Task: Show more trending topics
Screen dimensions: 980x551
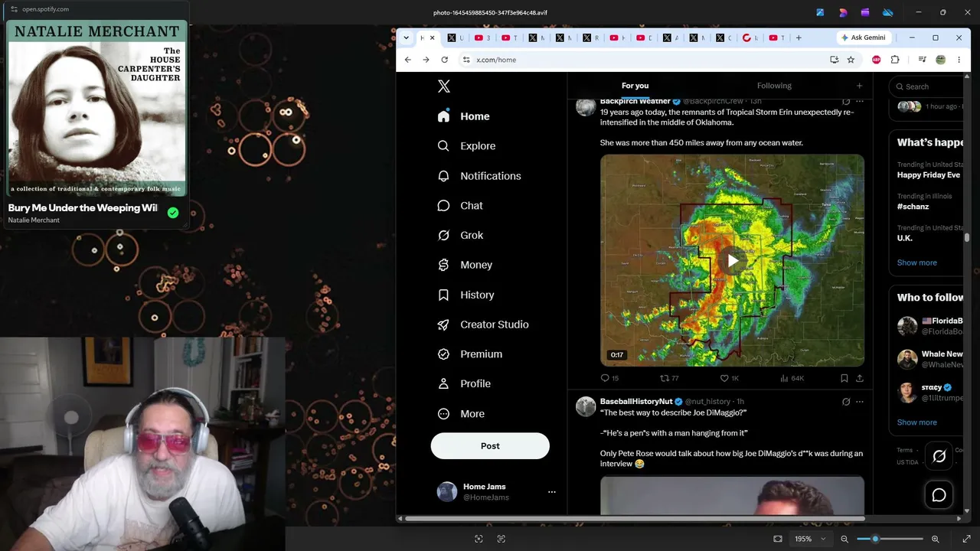Action: tap(917, 262)
